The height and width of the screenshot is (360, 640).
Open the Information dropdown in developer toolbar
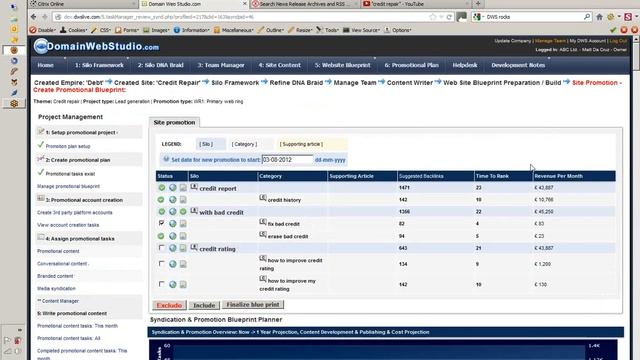tap(191, 30)
